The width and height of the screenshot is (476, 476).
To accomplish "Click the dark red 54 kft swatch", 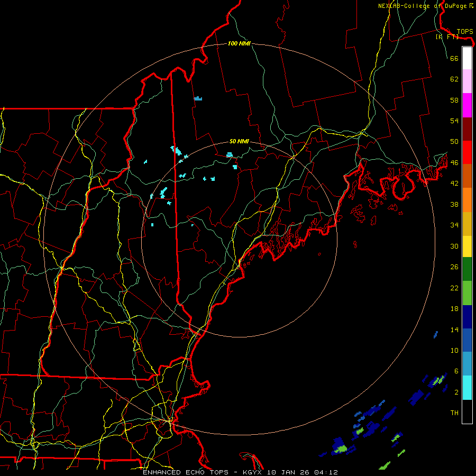I will point(467,129).
